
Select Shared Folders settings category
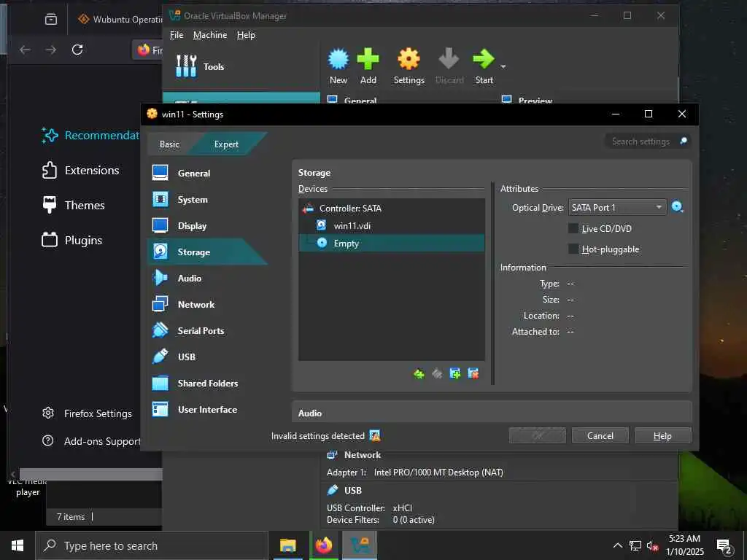point(206,383)
